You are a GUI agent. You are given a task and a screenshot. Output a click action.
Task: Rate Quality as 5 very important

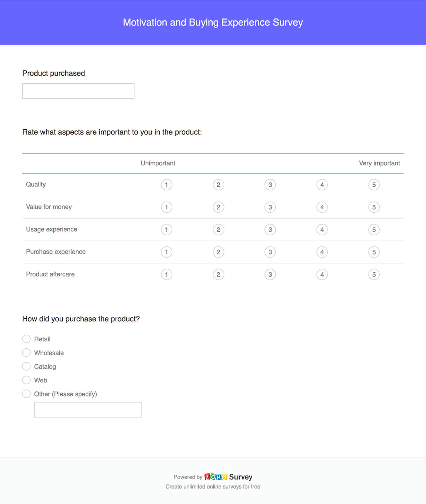(x=374, y=185)
